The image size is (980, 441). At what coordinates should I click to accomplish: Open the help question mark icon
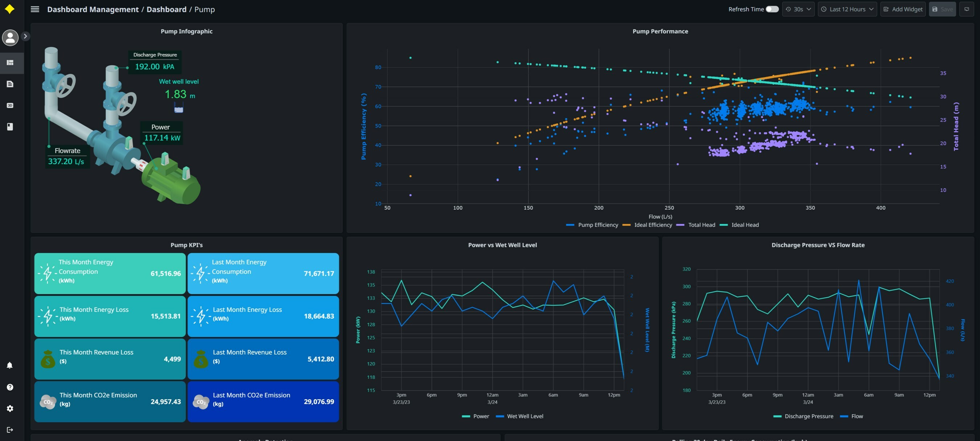[10, 387]
